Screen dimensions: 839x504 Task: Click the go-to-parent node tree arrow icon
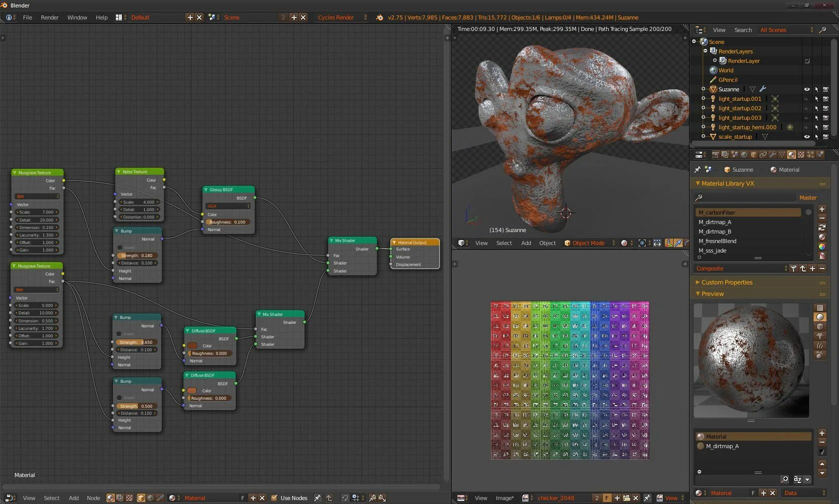[x=329, y=498]
